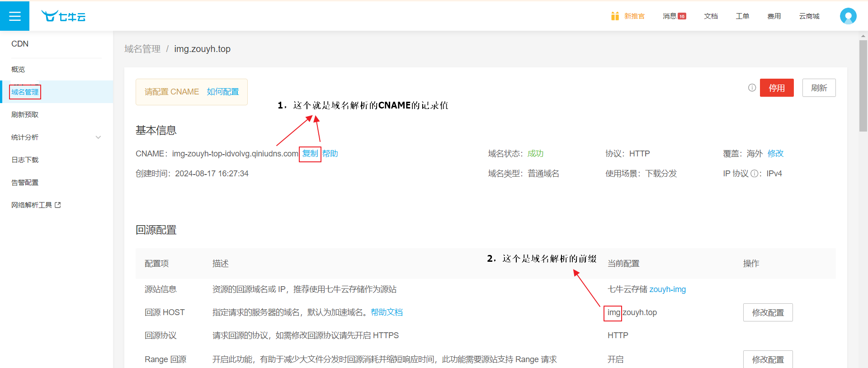Click 修改 link next to 覆盖 海外

pyautogui.click(x=775, y=154)
